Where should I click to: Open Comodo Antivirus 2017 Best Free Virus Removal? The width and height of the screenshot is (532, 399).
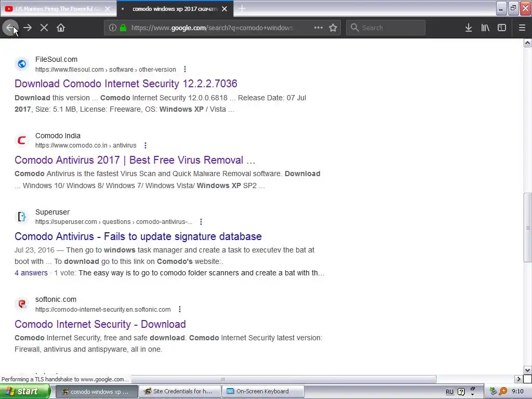pos(135,160)
